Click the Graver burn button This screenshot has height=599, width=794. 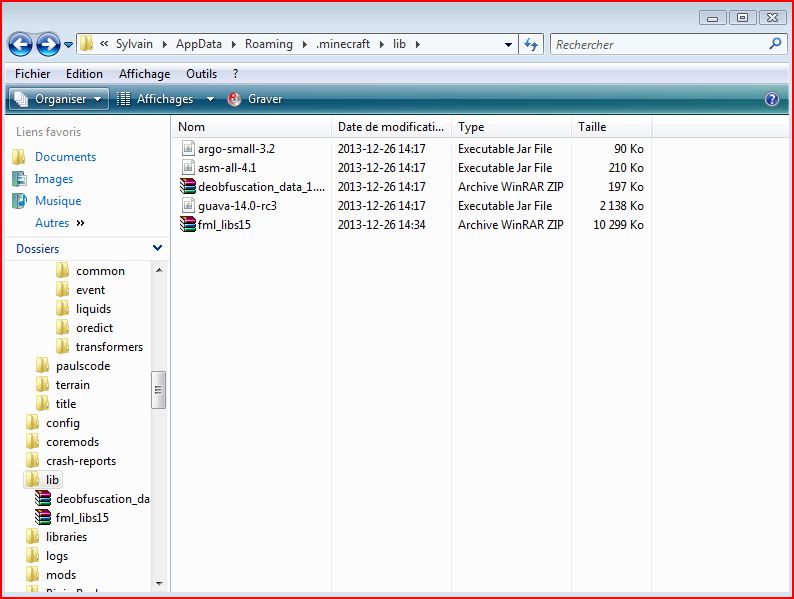click(255, 99)
